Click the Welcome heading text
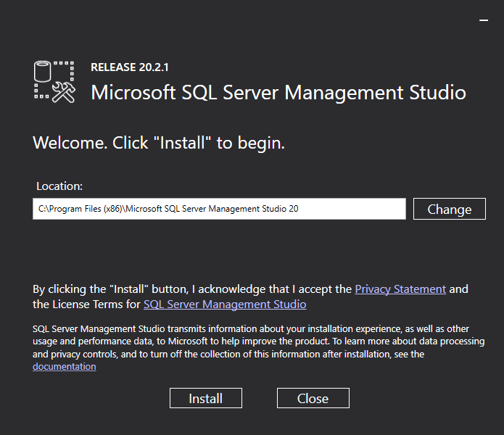The height and width of the screenshot is (435, 504). click(159, 143)
